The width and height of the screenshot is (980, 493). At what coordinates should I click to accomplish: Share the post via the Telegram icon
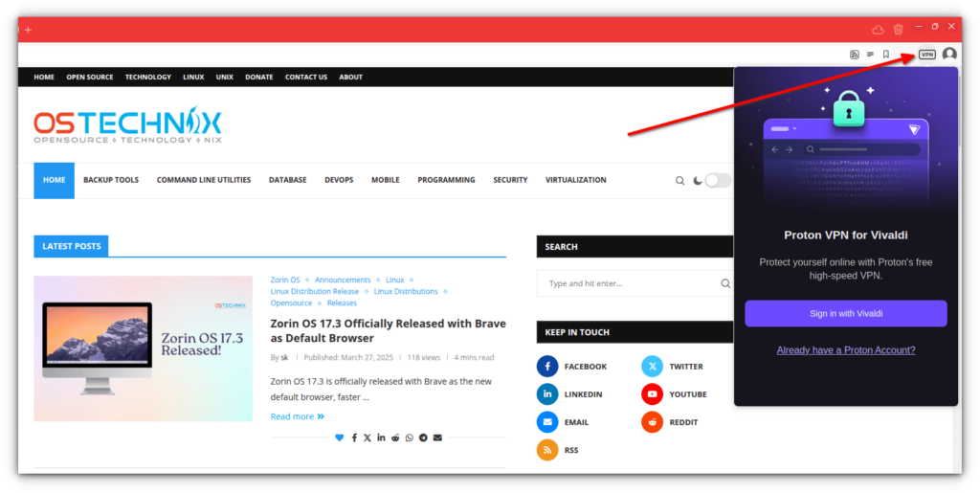(423, 437)
